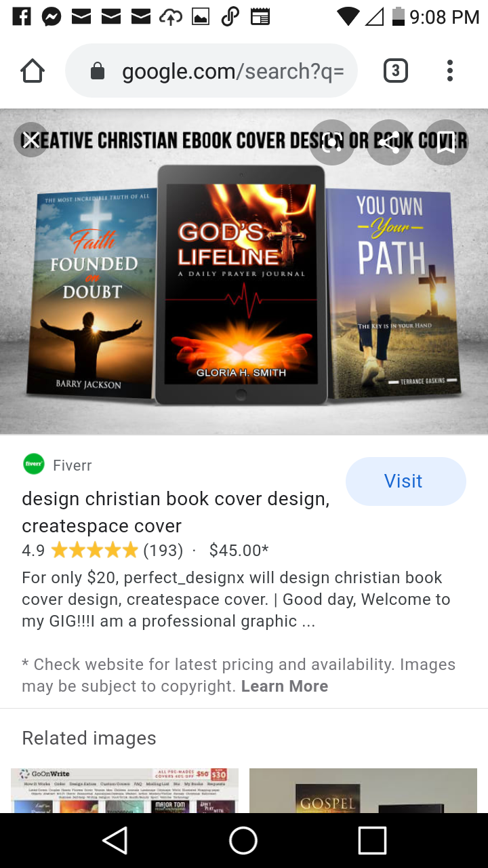Share the image via share icon
Screen dimensions: 488x868
click(389, 142)
